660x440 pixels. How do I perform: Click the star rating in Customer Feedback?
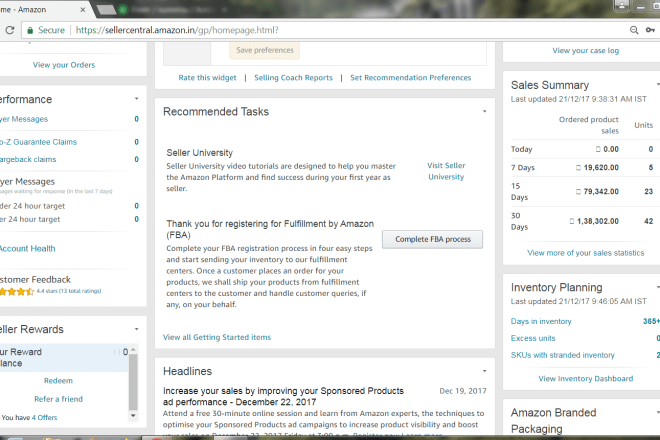tap(16, 291)
